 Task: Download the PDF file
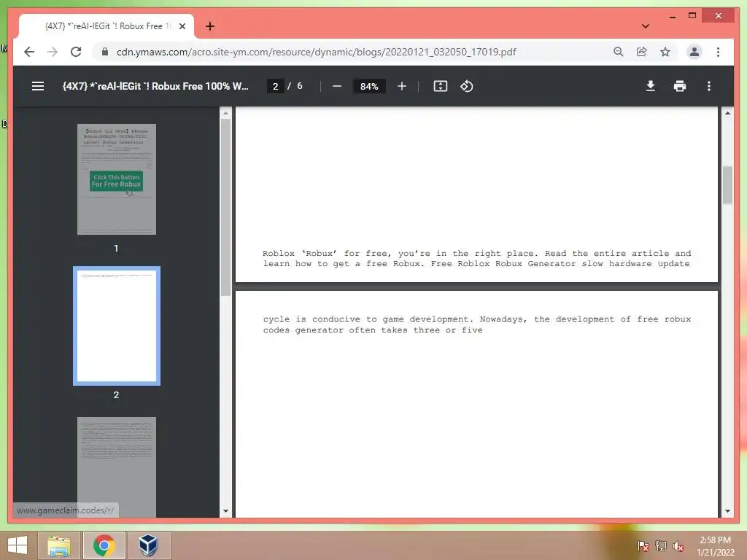pos(650,86)
